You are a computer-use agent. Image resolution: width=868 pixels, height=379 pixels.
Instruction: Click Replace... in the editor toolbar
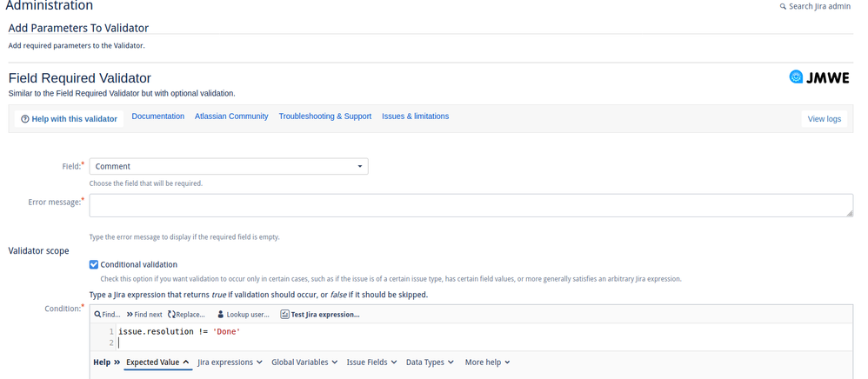(186, 315)
